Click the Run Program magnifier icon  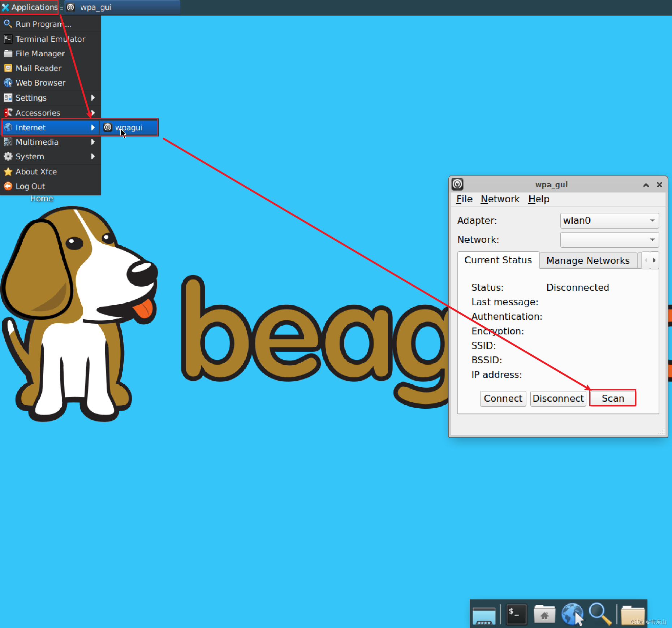(x=8, y=24)
